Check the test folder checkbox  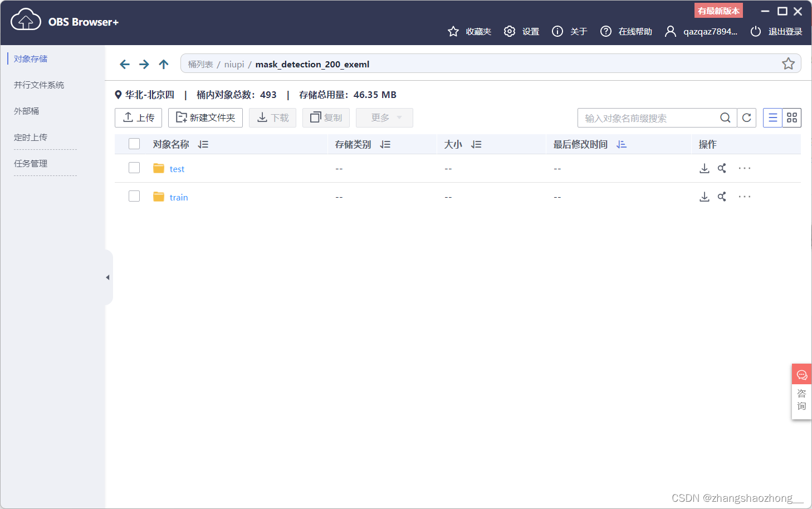134,168
